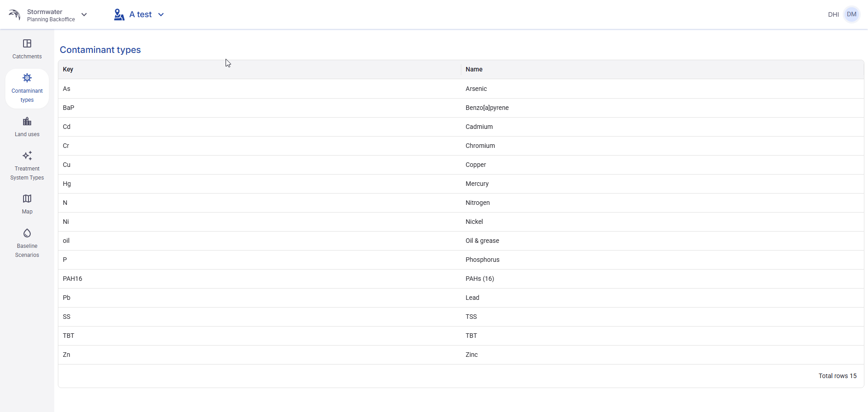Expand the A test project dropdown chevron
The height and width of the screenshot is (412, 868).
coord(161,14)
